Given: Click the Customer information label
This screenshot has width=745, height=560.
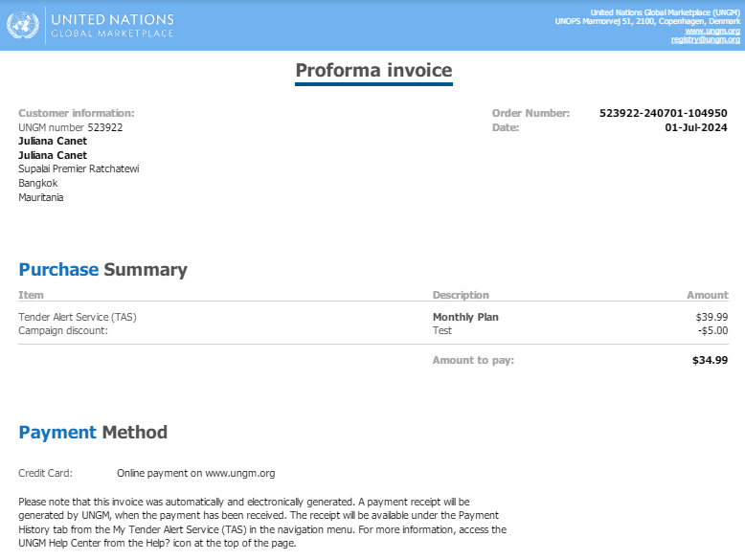Looking at the screenshot, I should [77, 113].
